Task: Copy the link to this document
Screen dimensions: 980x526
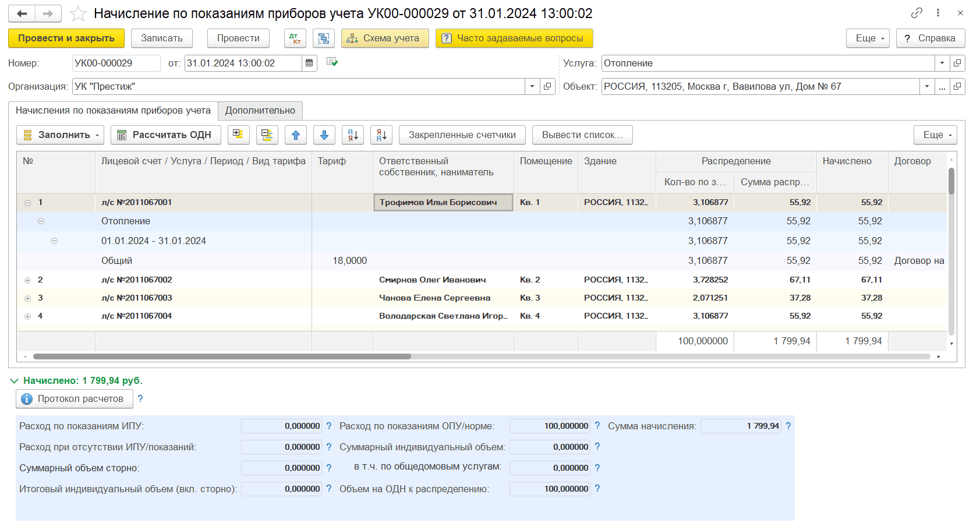Action: tap(917, 13)
